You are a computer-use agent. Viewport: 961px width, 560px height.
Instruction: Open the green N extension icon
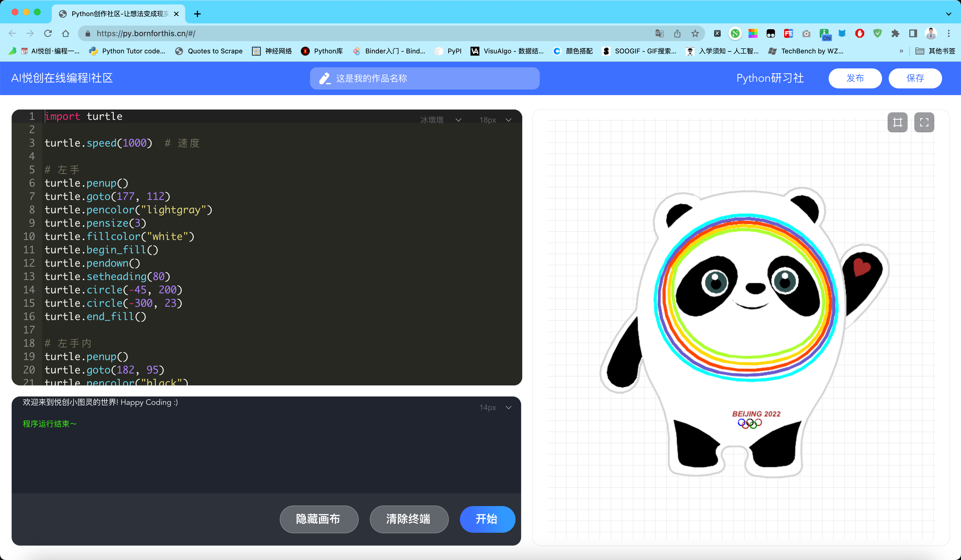[735, 34]
